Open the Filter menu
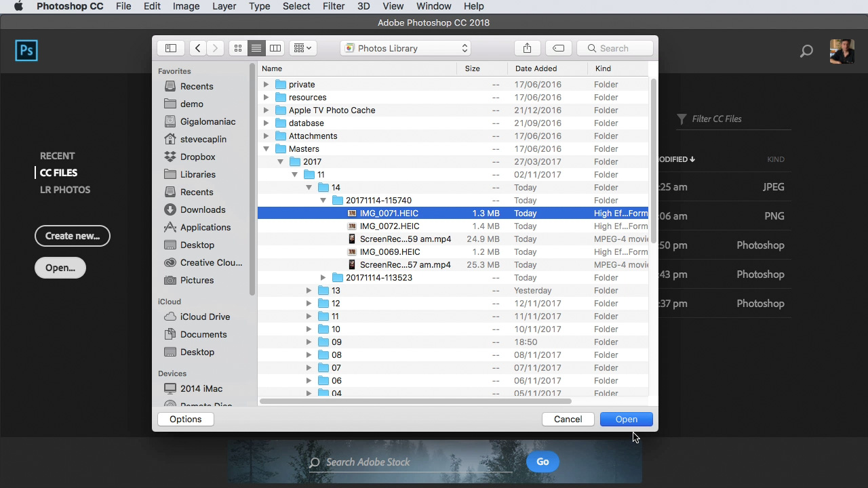Viewport: 868px width, 488px height. click(x=333, y=6)
